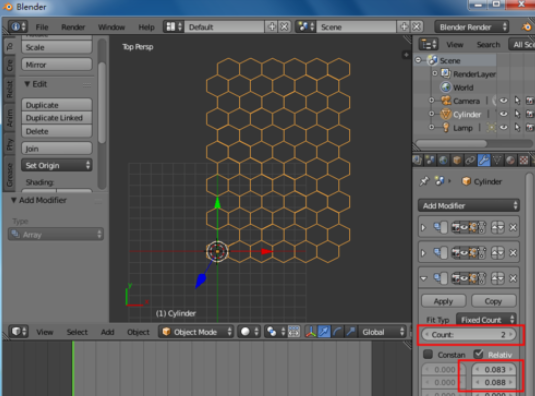535x396 pixels.
Task: Click the Lamp bulb icon in outliner
Action: click(x=446, y=128)
